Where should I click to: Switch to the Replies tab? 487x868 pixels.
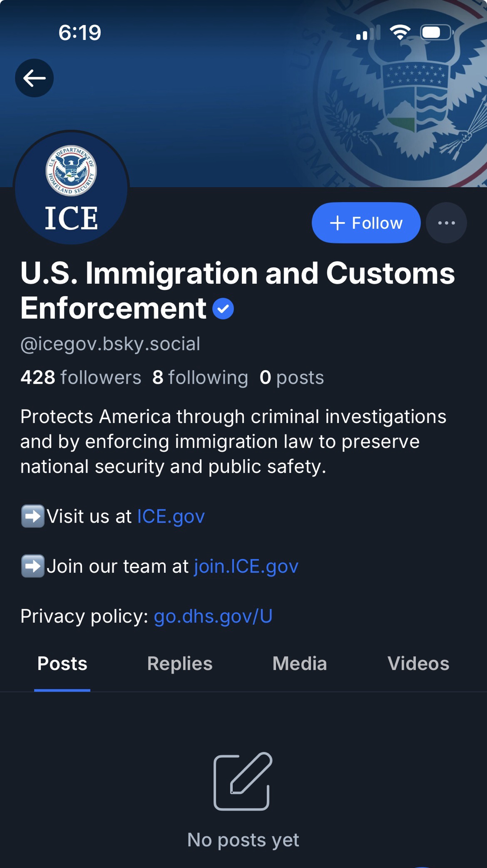(180, 664)
